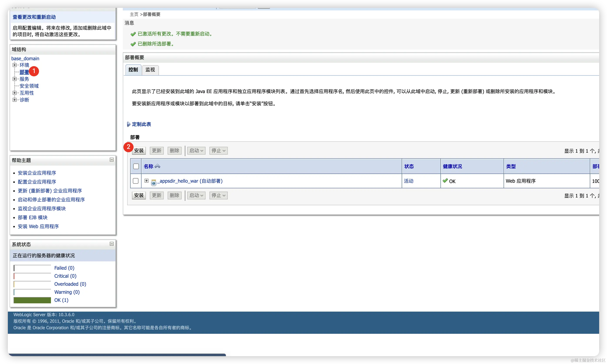Collapse the 帮助主题 panel minimize icon
The width and height of the screenshot is (607, 364).
coord(111,160)
